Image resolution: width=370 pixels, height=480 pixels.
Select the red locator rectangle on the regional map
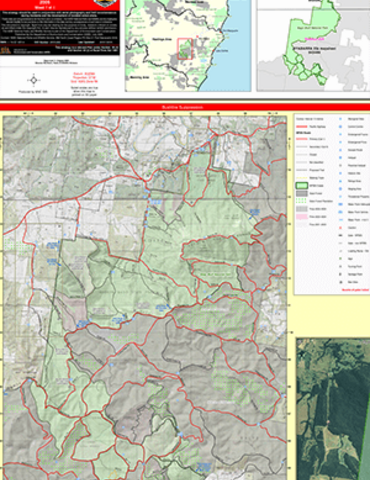pyautogui.click(x=185, y=49)
